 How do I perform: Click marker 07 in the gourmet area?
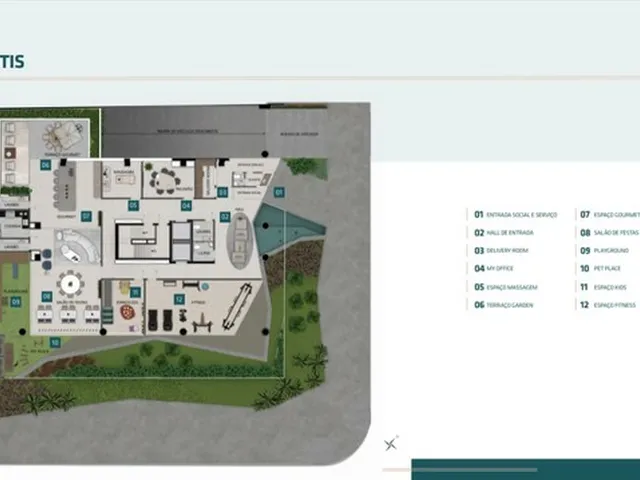[86, 216]
